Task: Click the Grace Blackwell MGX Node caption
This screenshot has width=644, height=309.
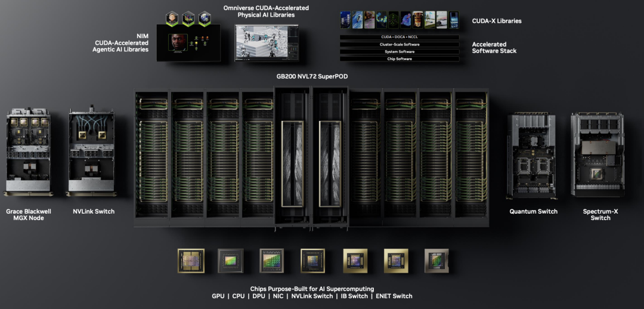Action: click(29, 215)
